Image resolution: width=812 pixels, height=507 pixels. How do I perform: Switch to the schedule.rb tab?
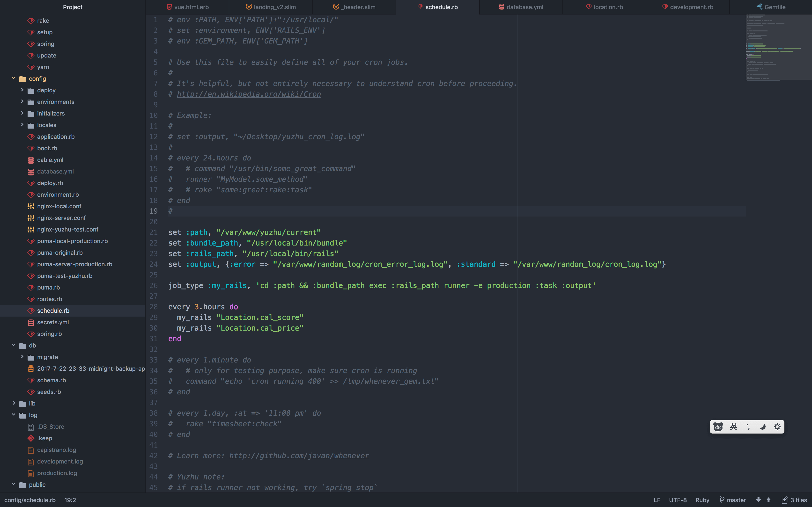437,7
